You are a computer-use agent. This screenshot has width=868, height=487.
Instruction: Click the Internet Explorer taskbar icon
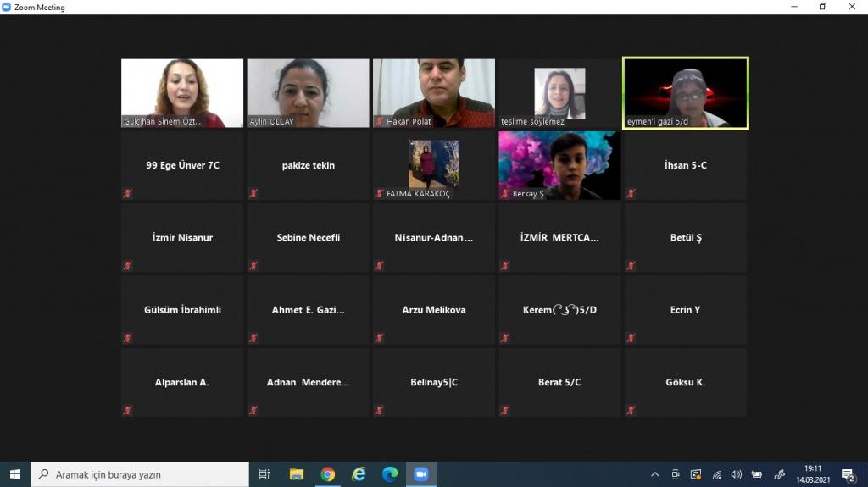(x=359, y=474)
